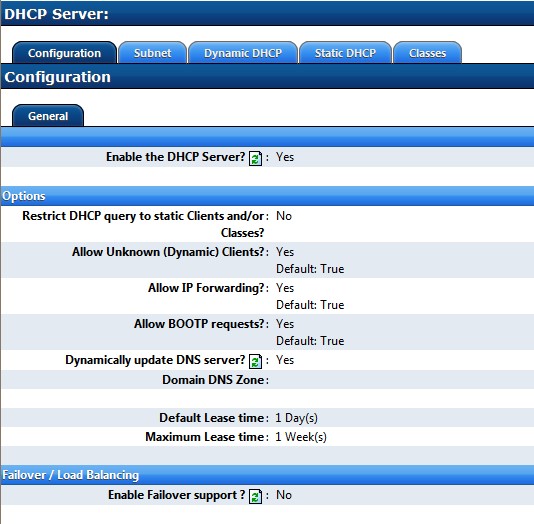Click the Yes value for Allow IP Forwarding
Screen dimensions: 534x524
tap(285, 288)
